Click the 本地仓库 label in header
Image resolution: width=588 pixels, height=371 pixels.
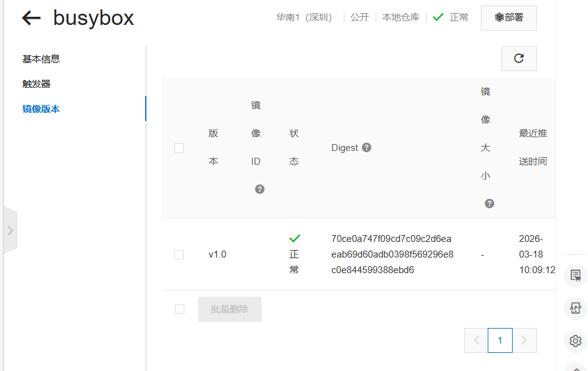(x=401, y=17)
